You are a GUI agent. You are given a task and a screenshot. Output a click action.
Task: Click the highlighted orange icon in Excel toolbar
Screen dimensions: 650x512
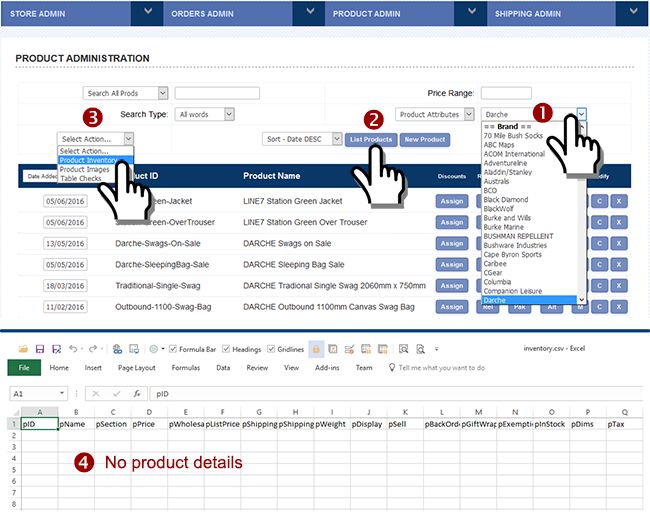316,349
